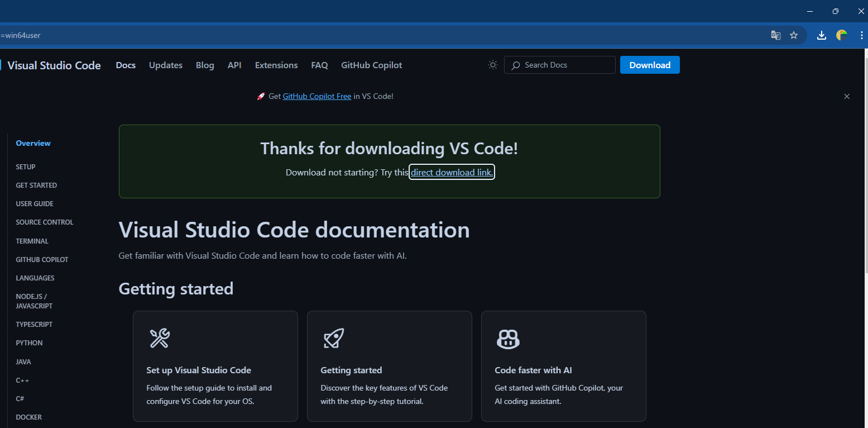Expand the JAVA sidebar section

(23, 362)
